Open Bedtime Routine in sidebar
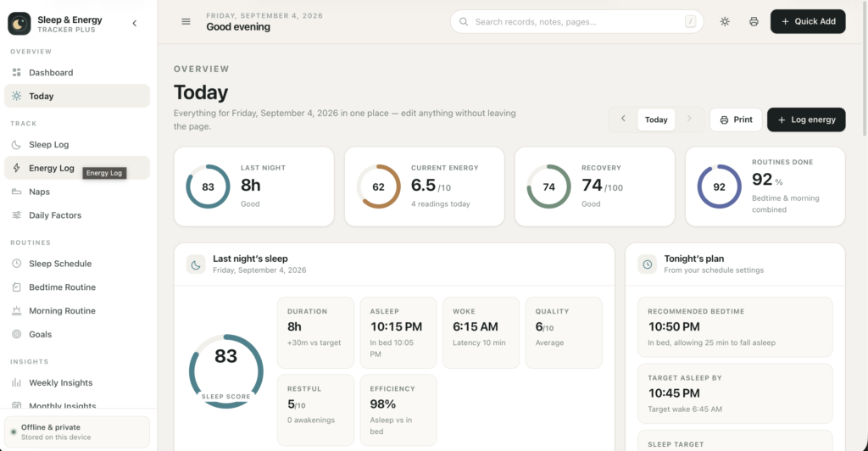Image resolution: width=868 pixels, height=451 pixels. pyautogui.click(x=77, y=287)
